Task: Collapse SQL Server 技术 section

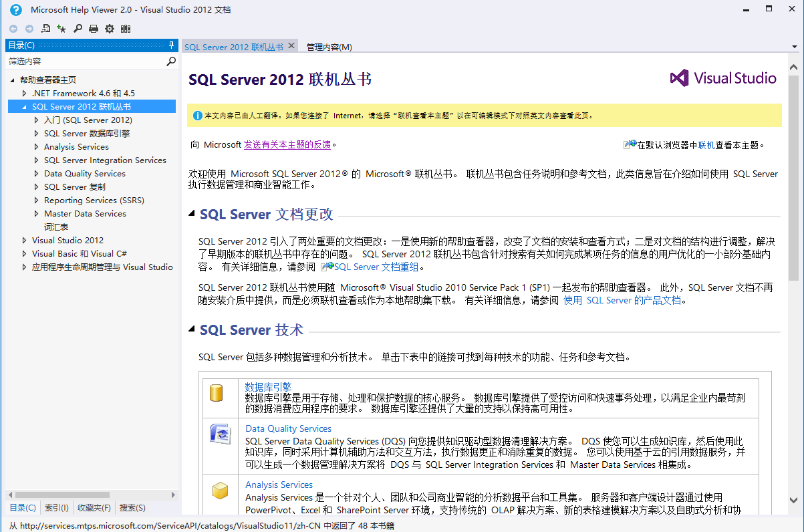Action: [192, 329]
